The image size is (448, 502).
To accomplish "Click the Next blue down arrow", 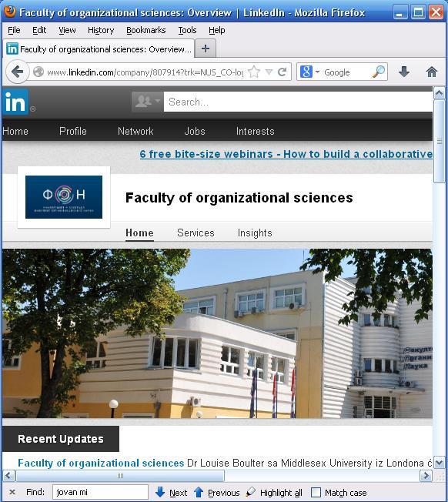I will click(x=159, y=492).
